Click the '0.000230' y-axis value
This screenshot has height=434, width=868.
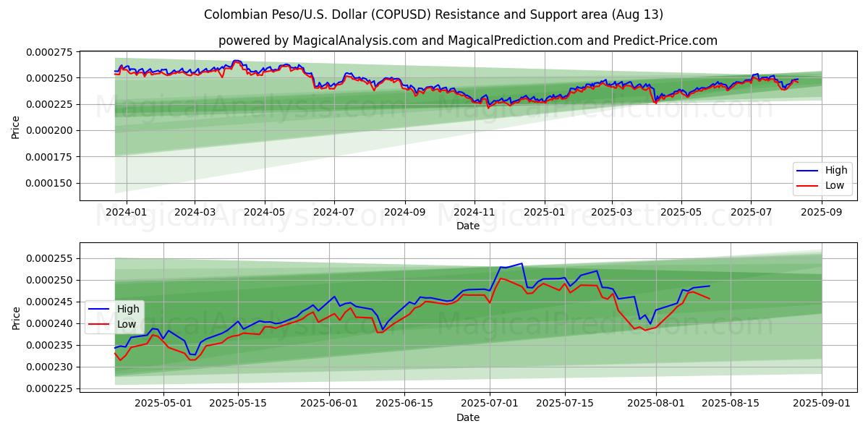50,367
